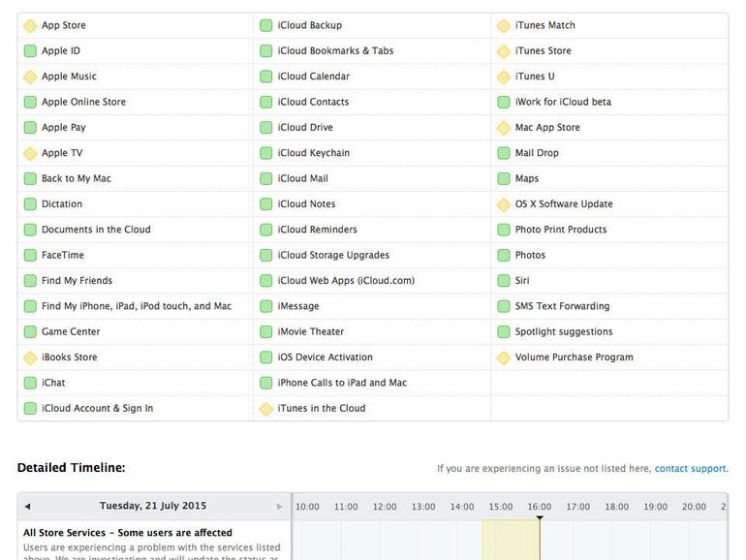
Task: Click the yellow status icon beside App Store
Action: (30, 26)
